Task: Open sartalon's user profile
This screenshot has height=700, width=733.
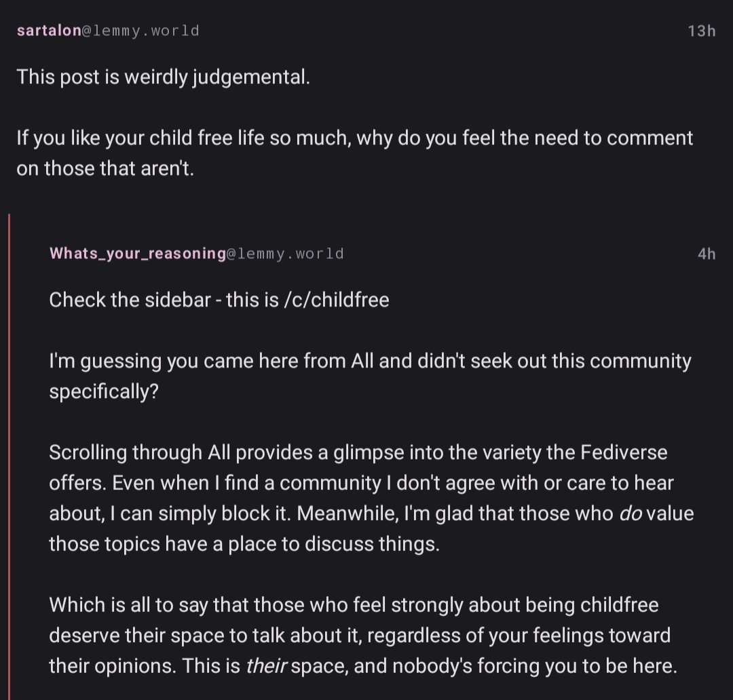Action: pos(49,31)
